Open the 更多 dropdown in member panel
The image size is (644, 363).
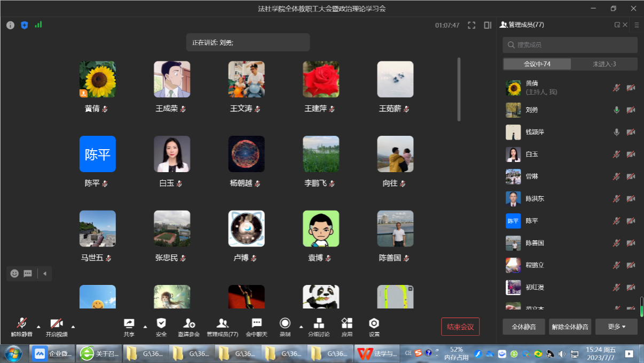tap(617, 327)
